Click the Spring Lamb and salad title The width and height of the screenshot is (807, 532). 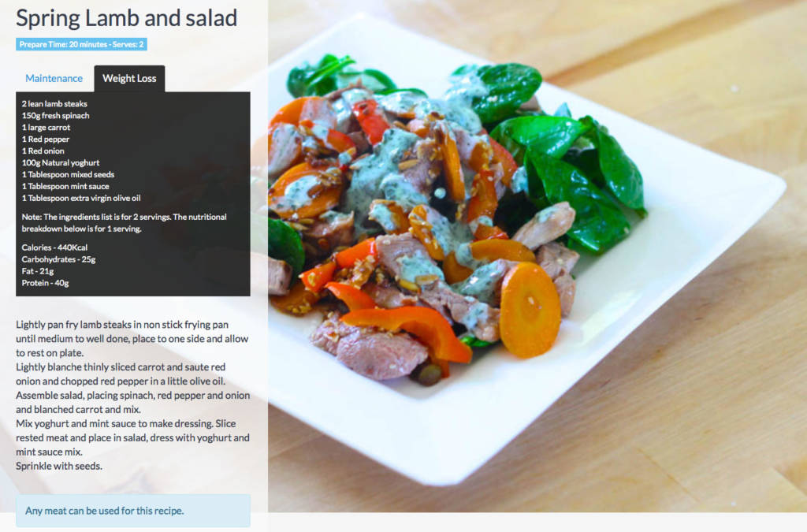(x=127, y=18)
